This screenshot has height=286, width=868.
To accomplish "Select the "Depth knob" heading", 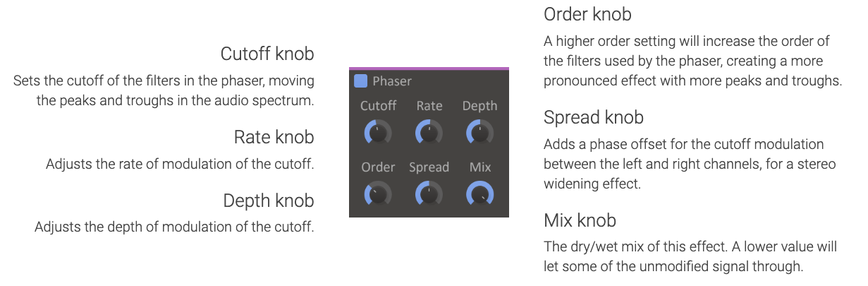I will (269, 201).
